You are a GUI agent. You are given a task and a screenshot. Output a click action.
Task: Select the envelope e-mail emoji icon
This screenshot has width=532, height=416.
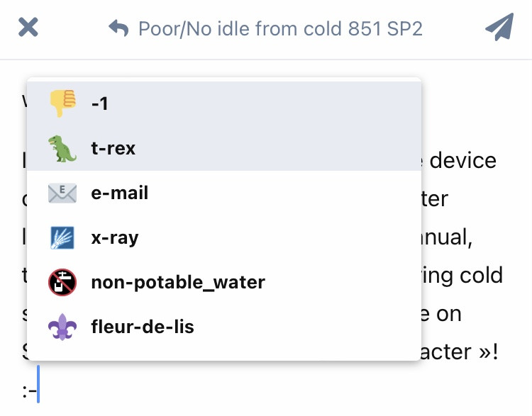click(x=62, y=193)
